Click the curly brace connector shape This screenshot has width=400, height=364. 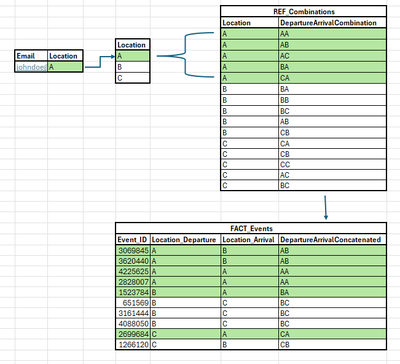click(x=185, y=55)
